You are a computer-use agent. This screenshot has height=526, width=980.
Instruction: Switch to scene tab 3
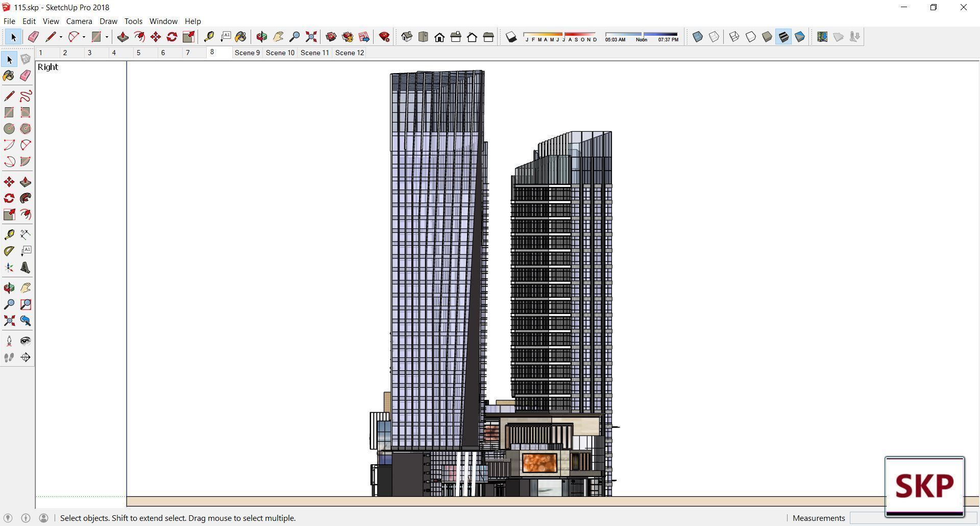[90, 53]
